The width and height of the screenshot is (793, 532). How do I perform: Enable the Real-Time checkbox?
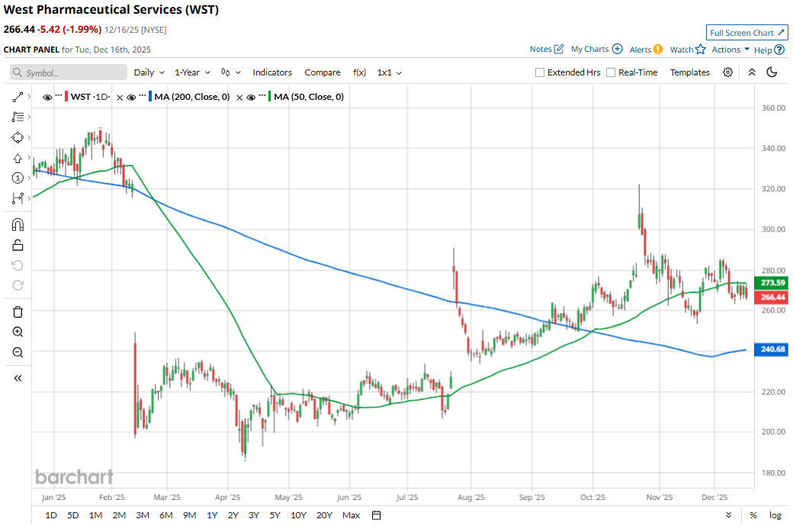[x=611, y=72]
